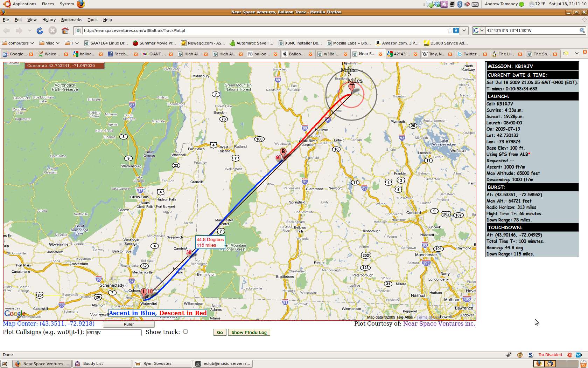Click the touchdown T map marker
The image size is (588, 368).
tap(352, 88)
